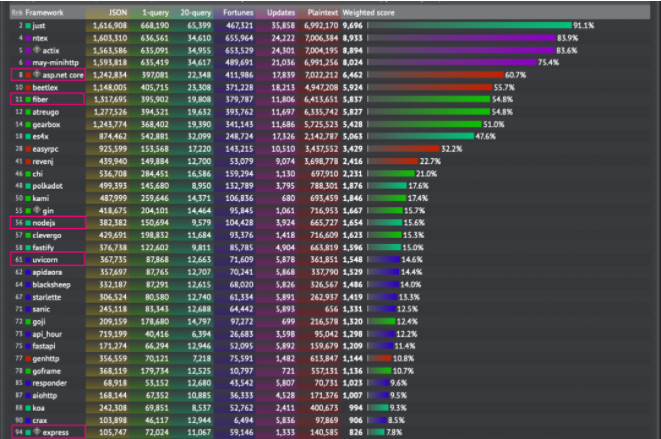
Task: Click the badge icon beside actix
Action: [37, 50]
